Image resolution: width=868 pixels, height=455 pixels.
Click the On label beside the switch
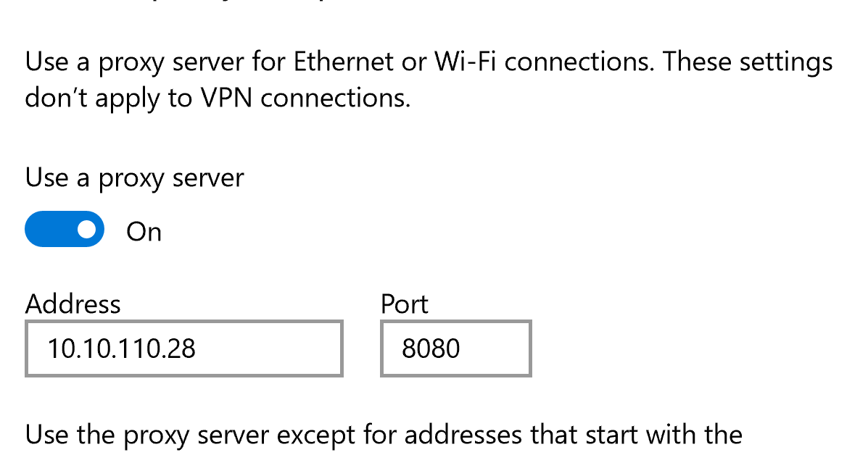(144, 230)
